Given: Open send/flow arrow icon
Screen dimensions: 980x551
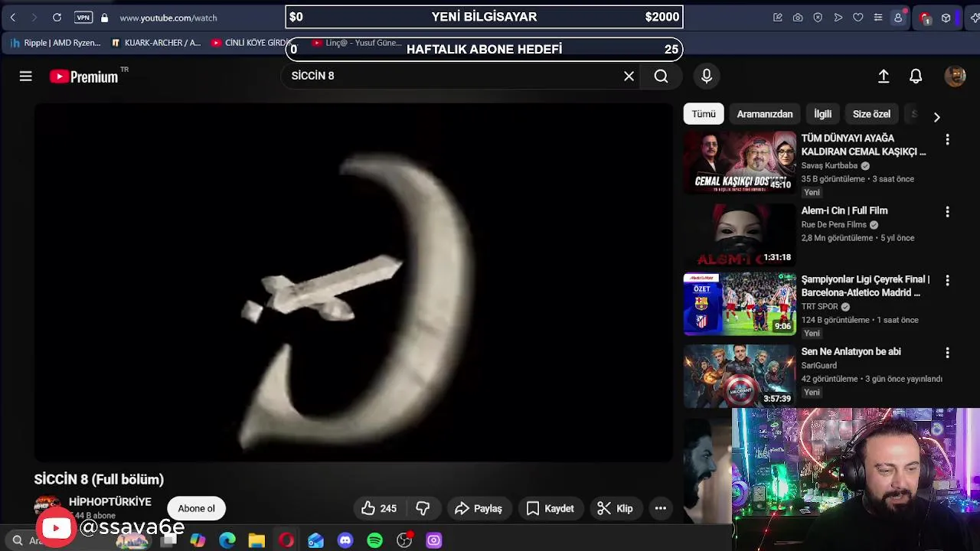Looking at the screenshot, I should (x=838, y=17).
